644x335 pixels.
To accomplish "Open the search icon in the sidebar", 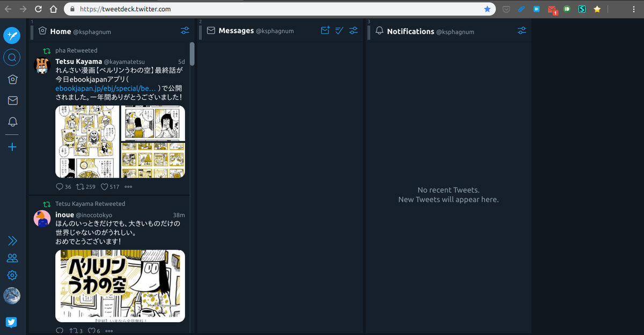I will point(12,57).
